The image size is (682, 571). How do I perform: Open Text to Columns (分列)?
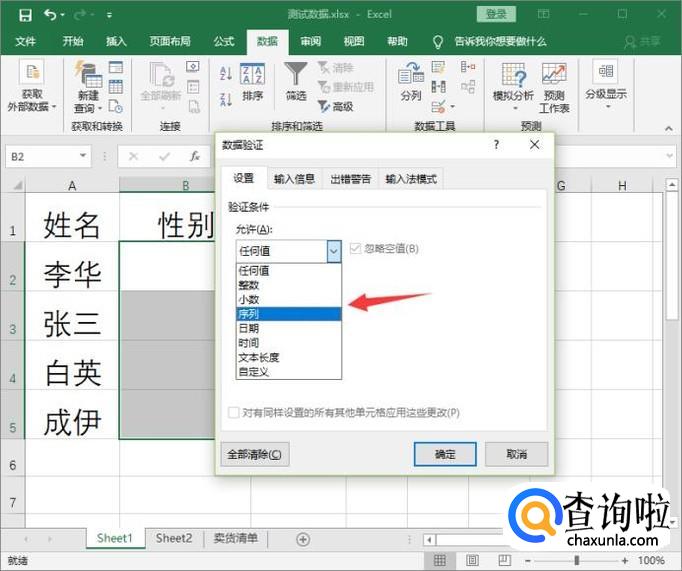(411, 83)
